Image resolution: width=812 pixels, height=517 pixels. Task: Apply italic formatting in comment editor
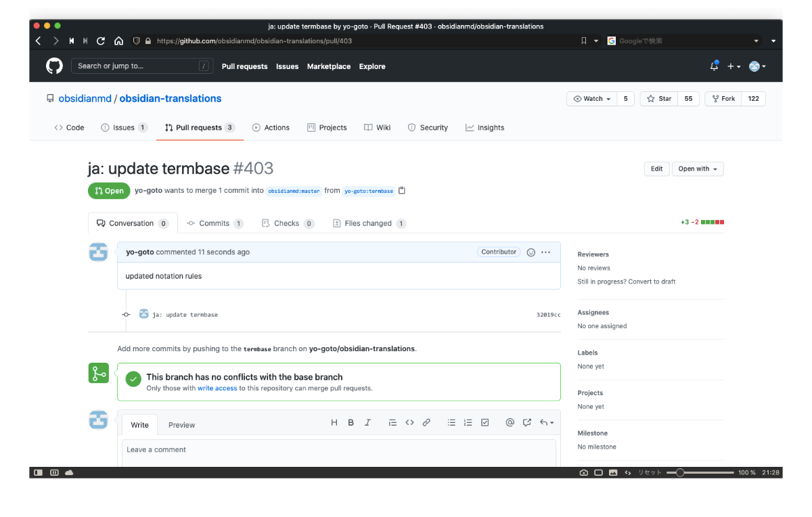pyautogui.click(x=368, y=422)
